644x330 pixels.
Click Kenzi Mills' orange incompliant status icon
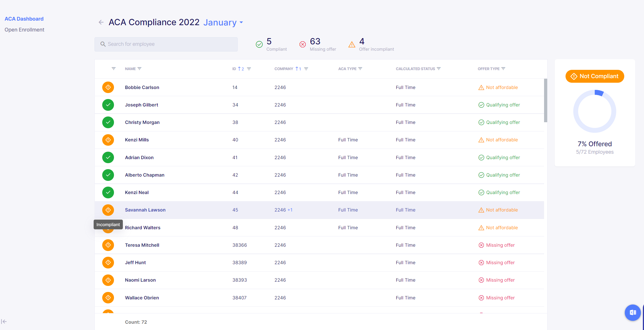pyautogui.click(x=108, y=140)
